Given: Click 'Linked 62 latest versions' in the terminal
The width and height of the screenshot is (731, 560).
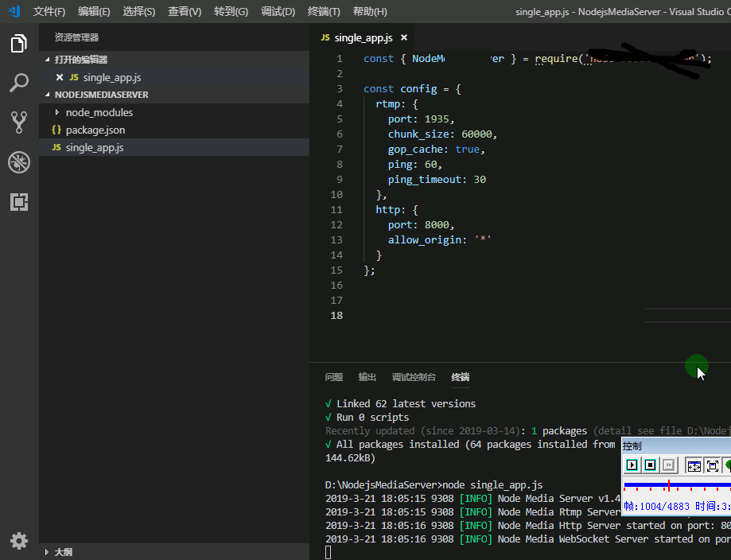Looking at the screenshot, I should coord(406,404).
